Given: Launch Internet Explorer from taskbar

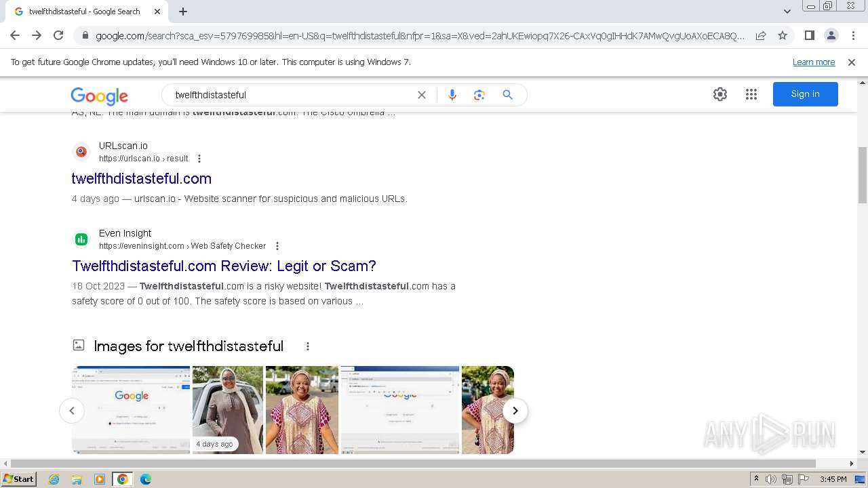Looking at the screenshot, I should pyautogui.click(x=54, y=479).
